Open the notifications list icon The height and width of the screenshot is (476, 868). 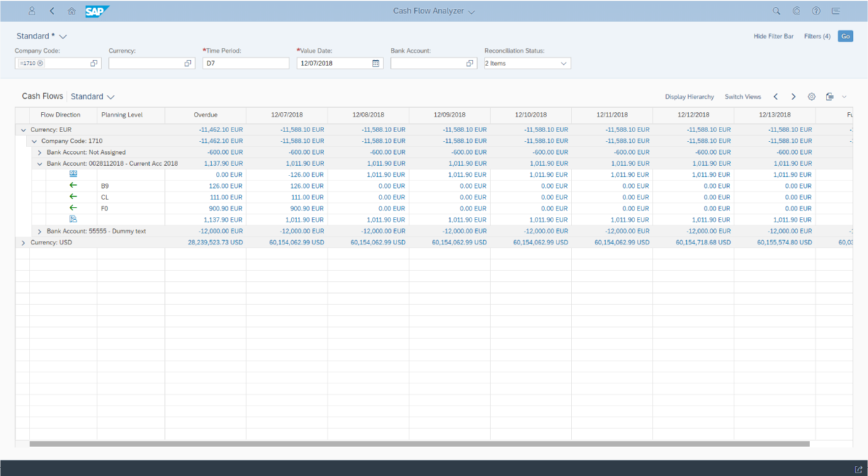pyautogui.click(x=836, y=11)
